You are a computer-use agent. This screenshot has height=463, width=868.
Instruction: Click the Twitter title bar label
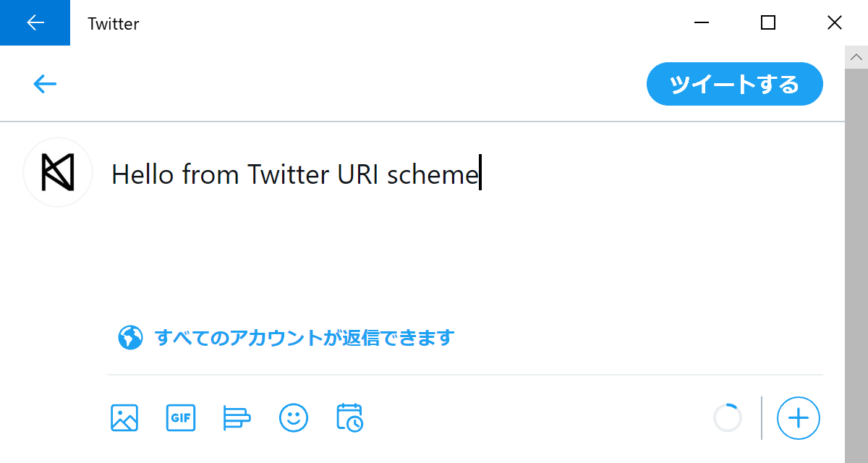click(x=113, y=23)
